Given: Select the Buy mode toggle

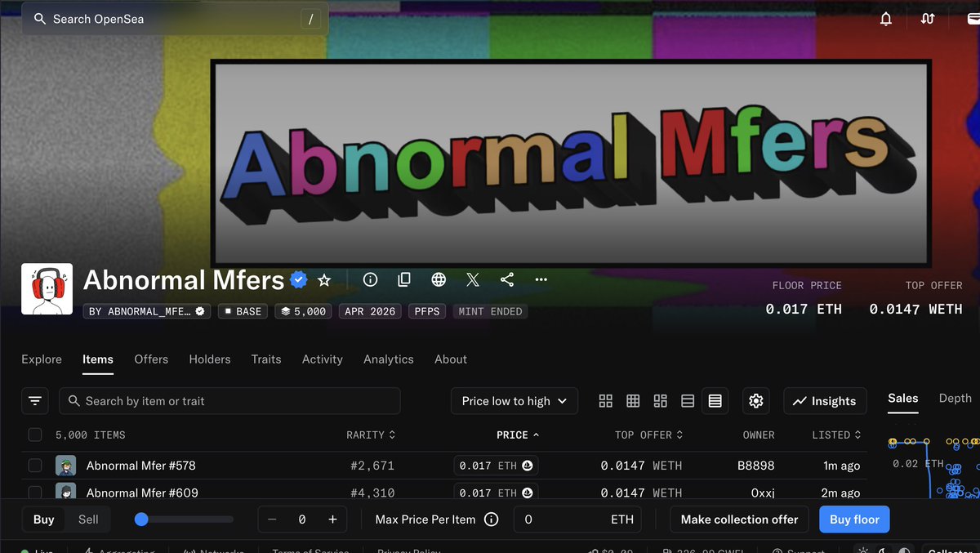Looking at the screenshot, I should click(44, 520).
